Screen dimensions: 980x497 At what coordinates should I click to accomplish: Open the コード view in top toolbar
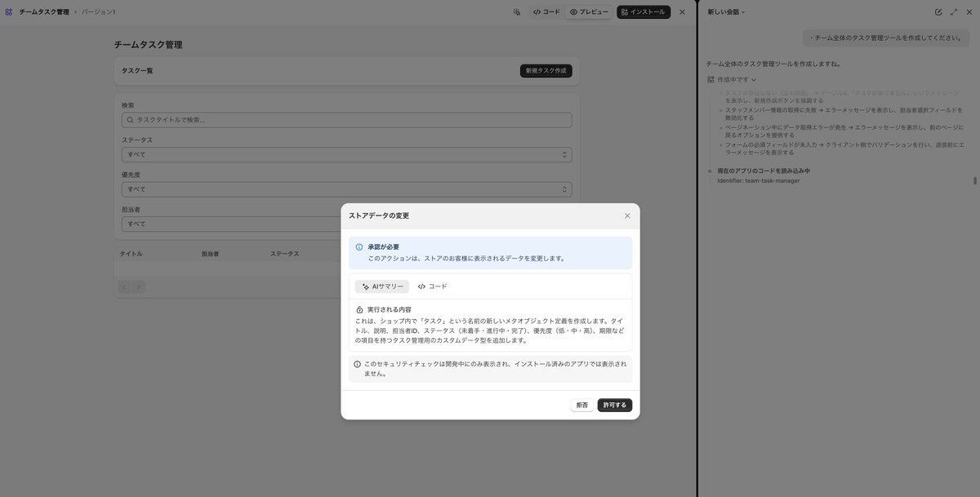coord(546,12)
